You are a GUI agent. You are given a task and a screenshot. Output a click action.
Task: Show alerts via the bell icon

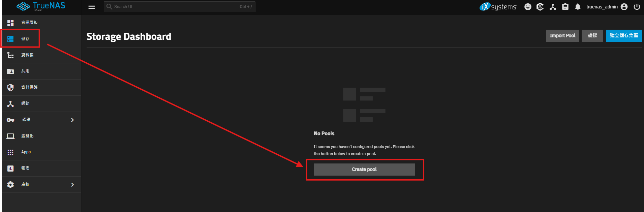click(x=578, y=7)
